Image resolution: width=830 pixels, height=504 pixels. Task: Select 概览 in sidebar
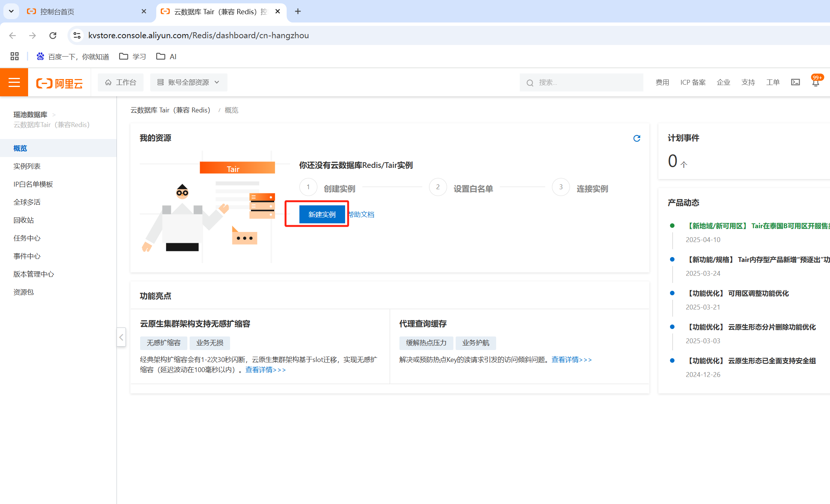pyautogui.click(x=58, y=148)
